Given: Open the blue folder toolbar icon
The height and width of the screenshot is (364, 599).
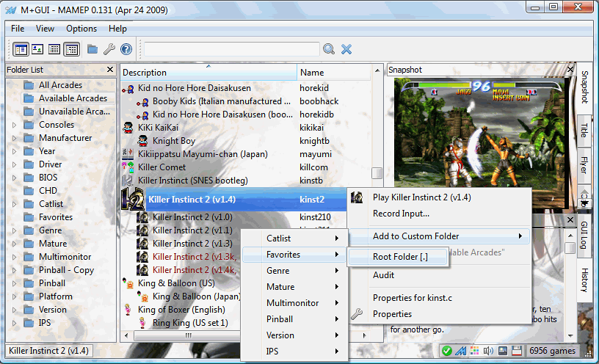Looking at the screenshot, I should (x=92, y=49).
